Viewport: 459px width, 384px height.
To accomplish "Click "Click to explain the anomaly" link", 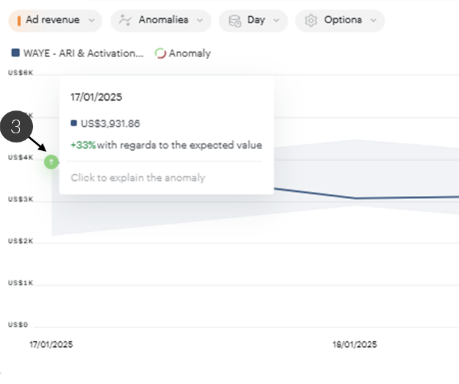I will [x=138, y=178].
